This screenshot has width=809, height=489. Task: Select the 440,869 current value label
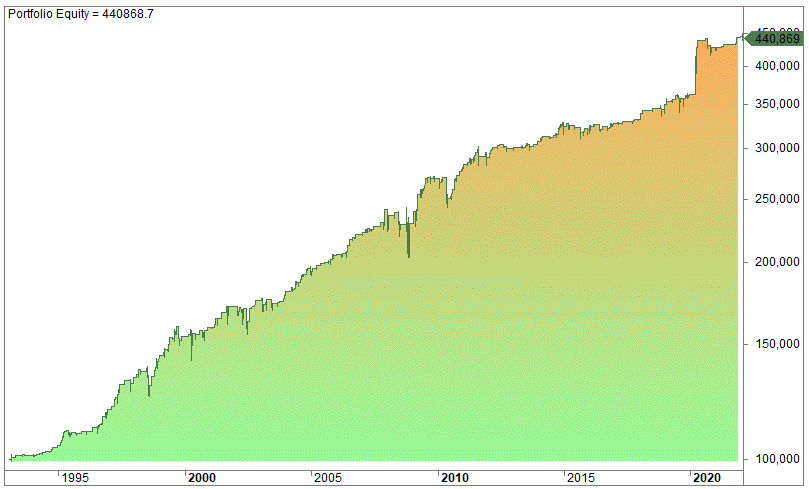click(x=777, y=39)
